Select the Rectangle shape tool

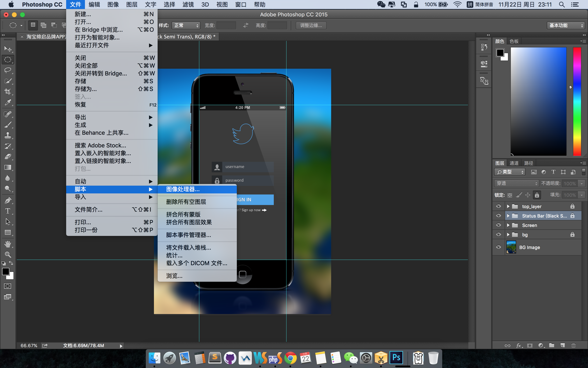8,232
